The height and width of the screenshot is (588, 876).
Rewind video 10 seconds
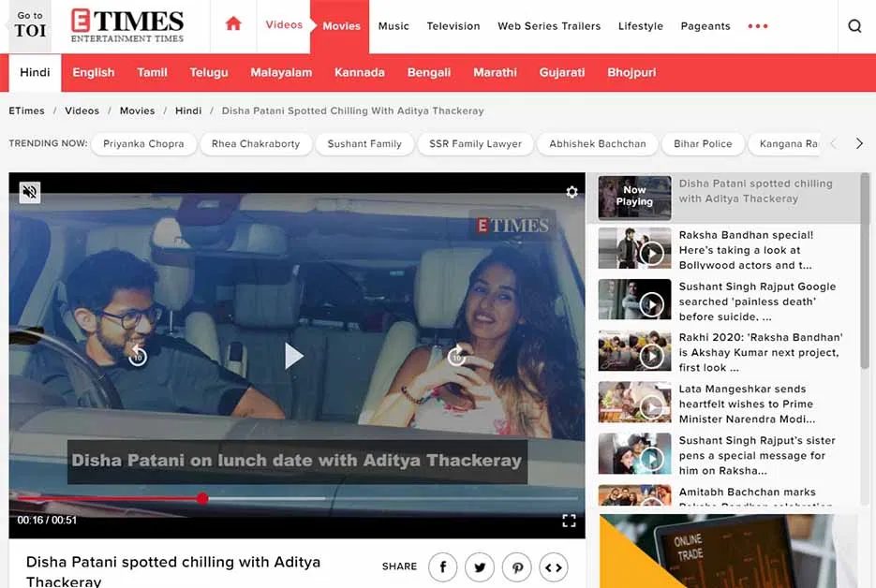click(138, 356)
